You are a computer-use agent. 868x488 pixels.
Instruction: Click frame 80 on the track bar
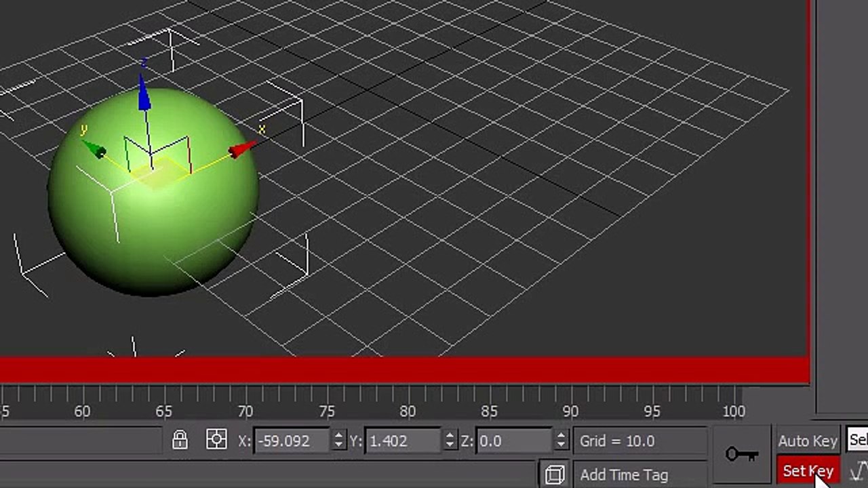408,411
